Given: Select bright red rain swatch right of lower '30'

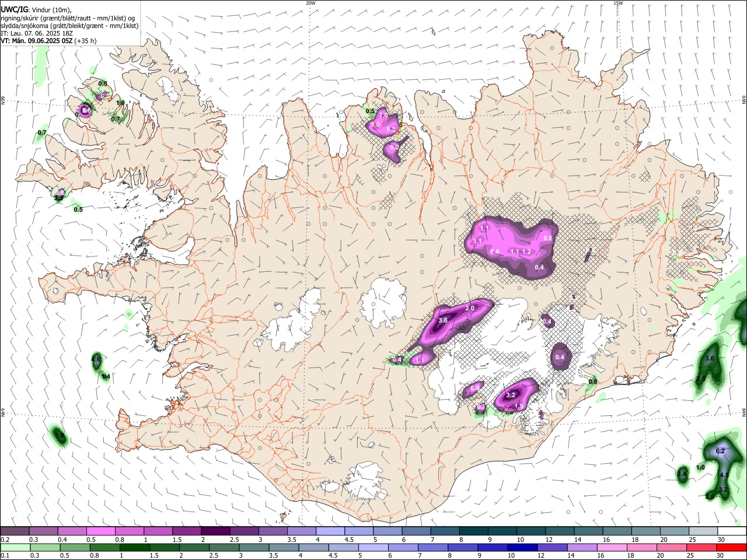Looking at the screenshot, I should pyautogui.click(x=731, y=547).
